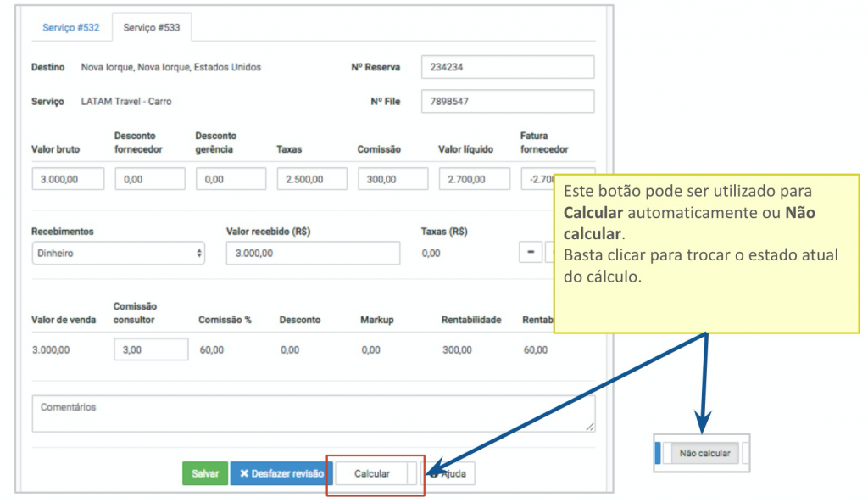Click the Serviço text LATAM Travel - Carro
This screenshot has height=503, width=868.
pyautogui.click(x=126, y=102)
